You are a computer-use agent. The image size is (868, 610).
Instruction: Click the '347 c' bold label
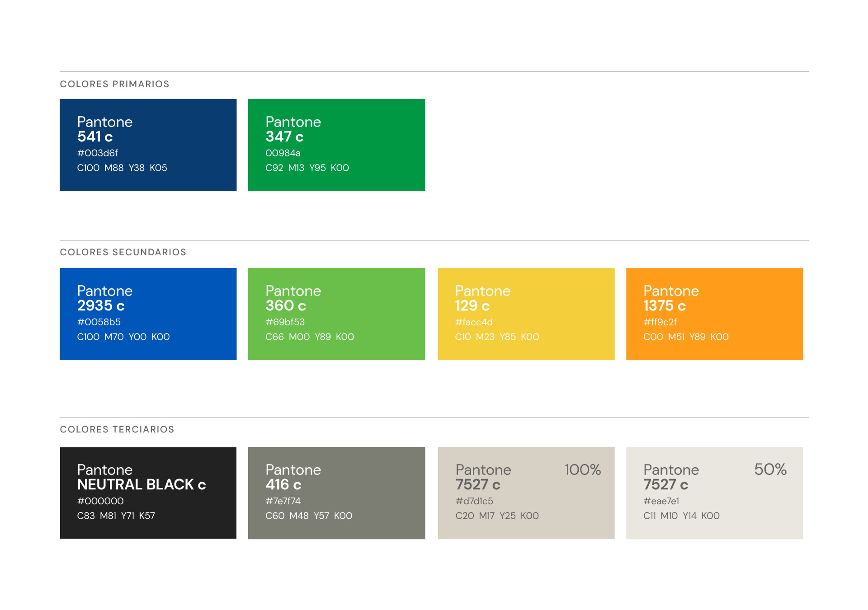pyautogui.click(x=284, y=136)
